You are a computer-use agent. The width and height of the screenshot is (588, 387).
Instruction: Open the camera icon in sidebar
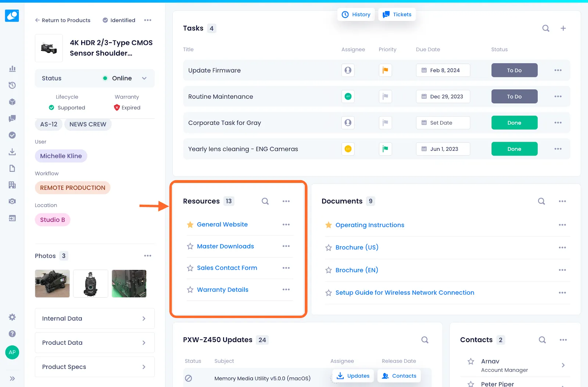point(12,201)
